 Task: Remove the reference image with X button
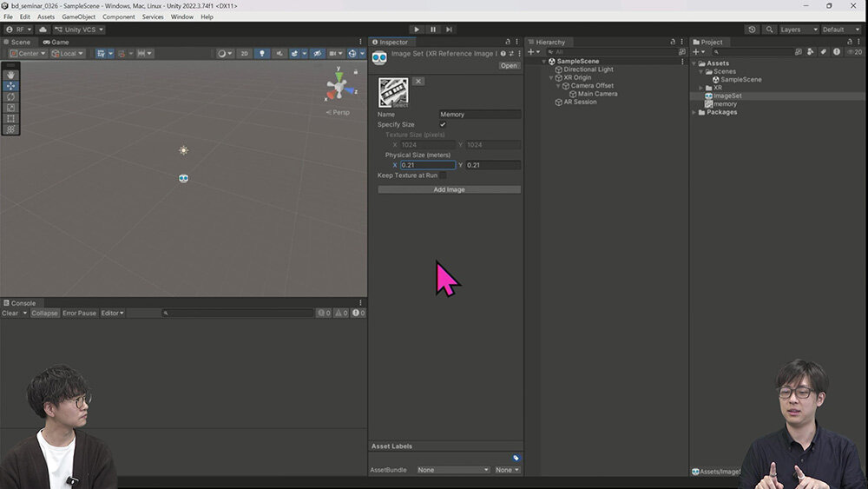418,82
